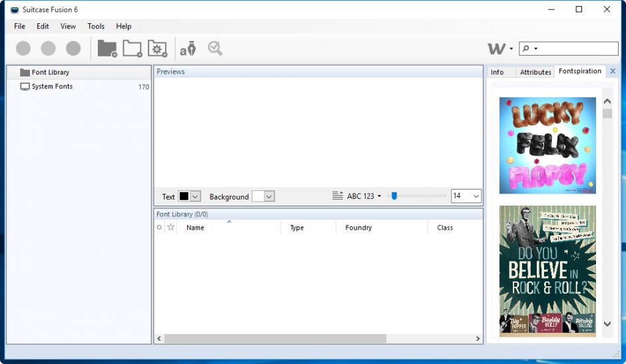Click the second round activation button
The height and width of the screenshot is (364, 626).
48,49
